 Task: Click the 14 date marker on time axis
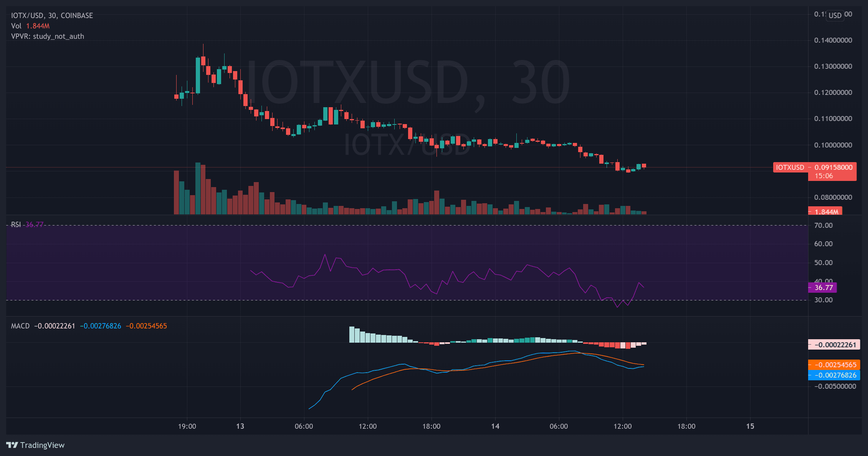[495, 426]
